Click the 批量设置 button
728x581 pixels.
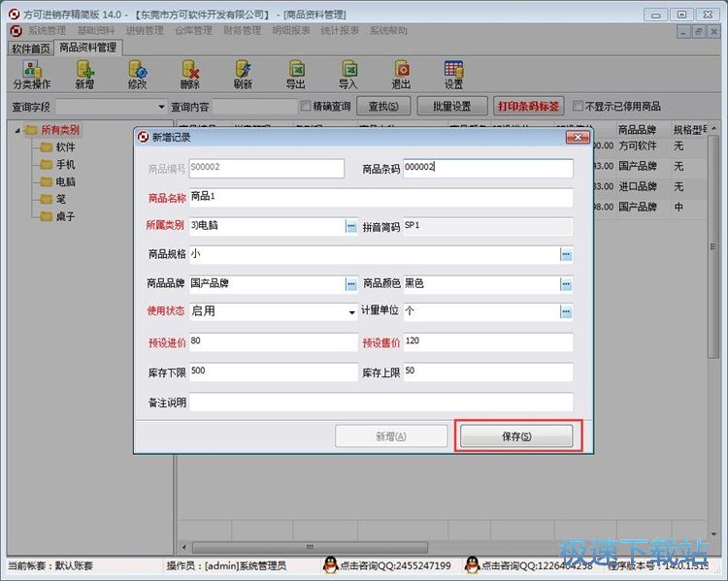pyautogui.click(x=452, y=107)
